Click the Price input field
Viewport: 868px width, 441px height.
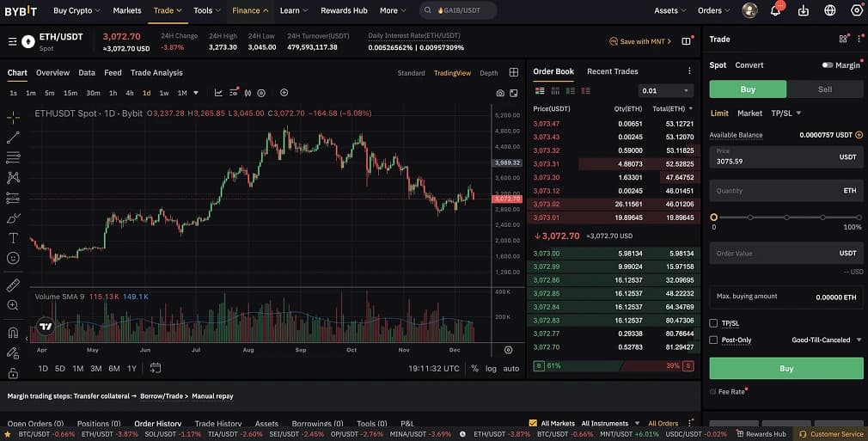[x=786, y=157]
